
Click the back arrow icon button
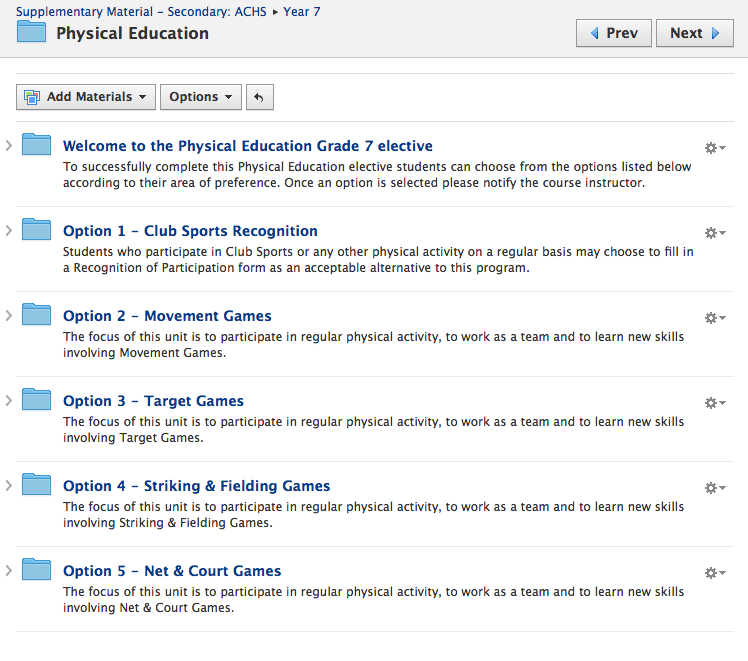260,97
